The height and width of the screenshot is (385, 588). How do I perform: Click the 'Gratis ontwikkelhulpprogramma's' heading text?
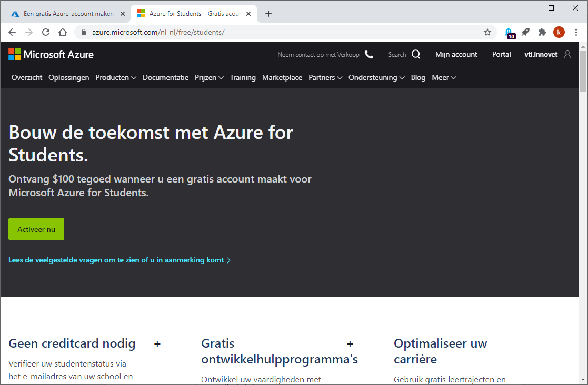(280, 351)
